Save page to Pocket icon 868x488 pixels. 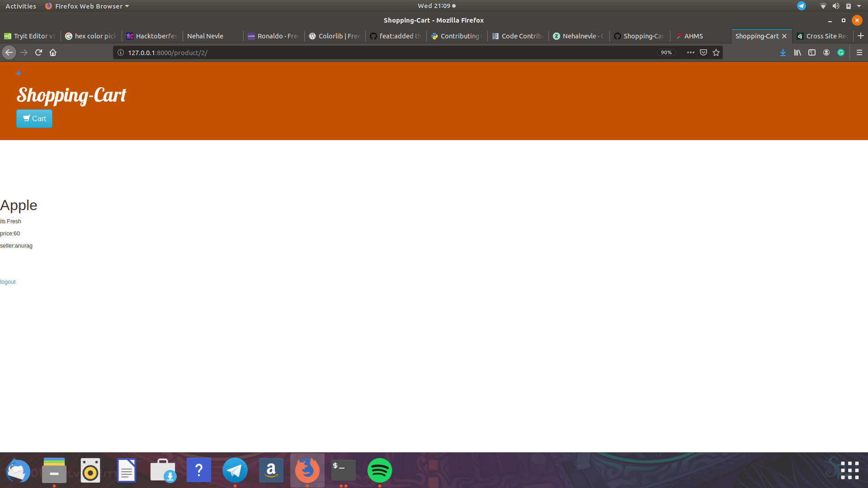point(703,52)
